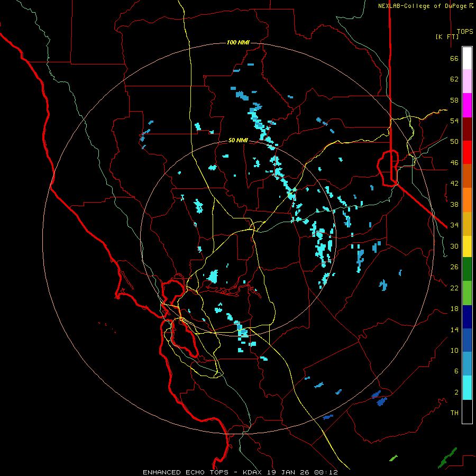Click the 50 NMI range ring label

pyautogui.click(x=238, y=140)
